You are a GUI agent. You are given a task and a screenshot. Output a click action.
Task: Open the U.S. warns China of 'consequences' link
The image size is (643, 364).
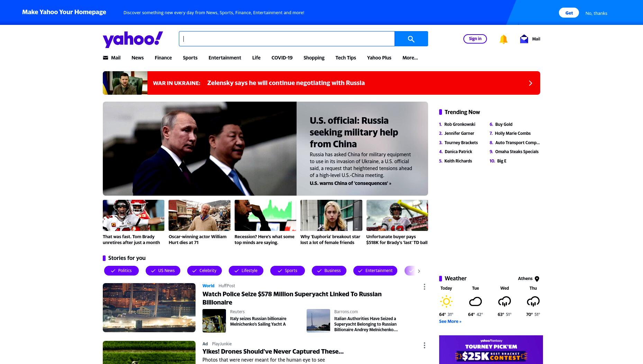pyautogui.click(x=350, y=183)
